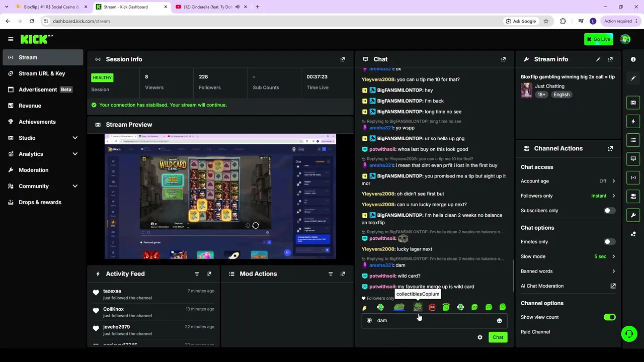The width and height of the screenshot is (644, 362).
Task: Click the browser address bar
Action: (x=272, y=21)
